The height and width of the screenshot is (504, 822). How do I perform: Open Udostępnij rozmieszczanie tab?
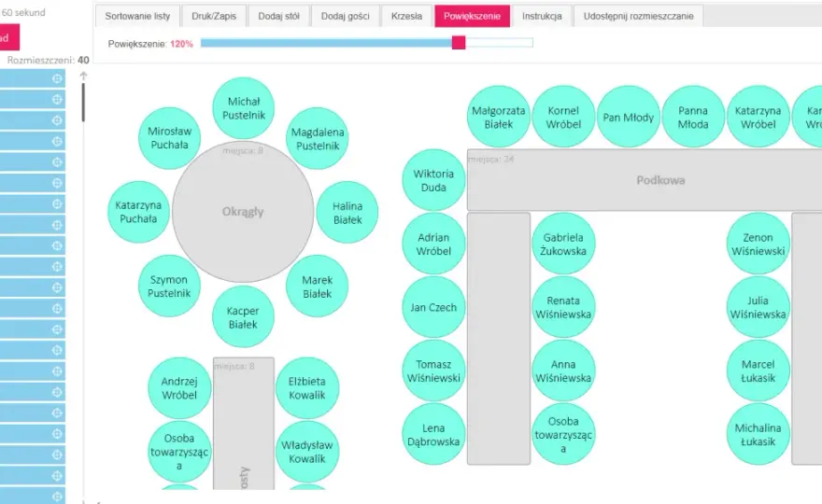coord(639,16)
